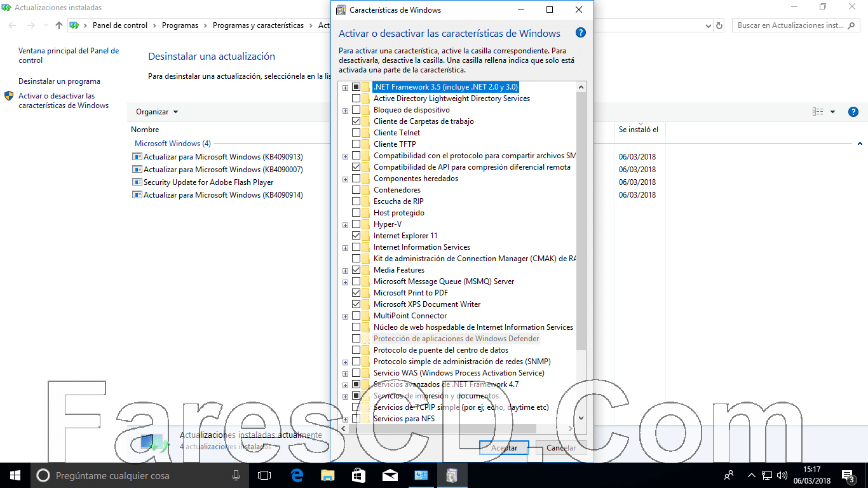The width and height of the screenshot is (868, 488).
Task: Click the KB4090913 update icon
Action: 137,156
